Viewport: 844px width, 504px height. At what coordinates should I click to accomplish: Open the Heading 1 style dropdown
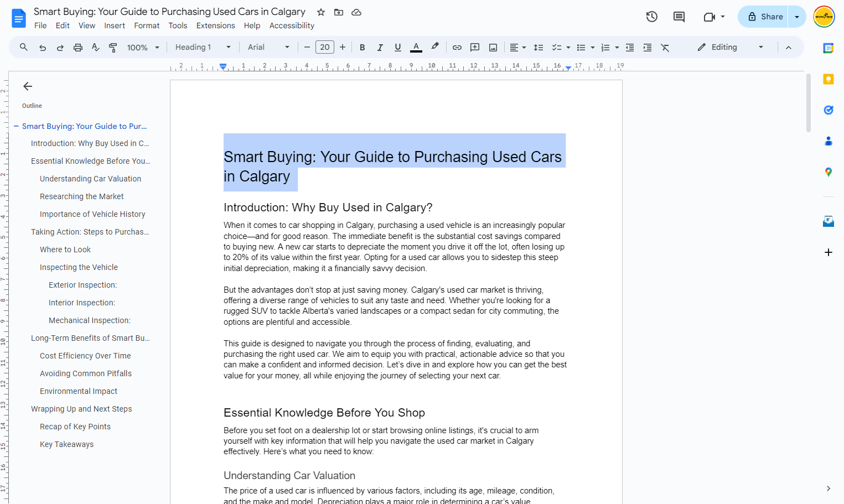(x=203, y=48)
